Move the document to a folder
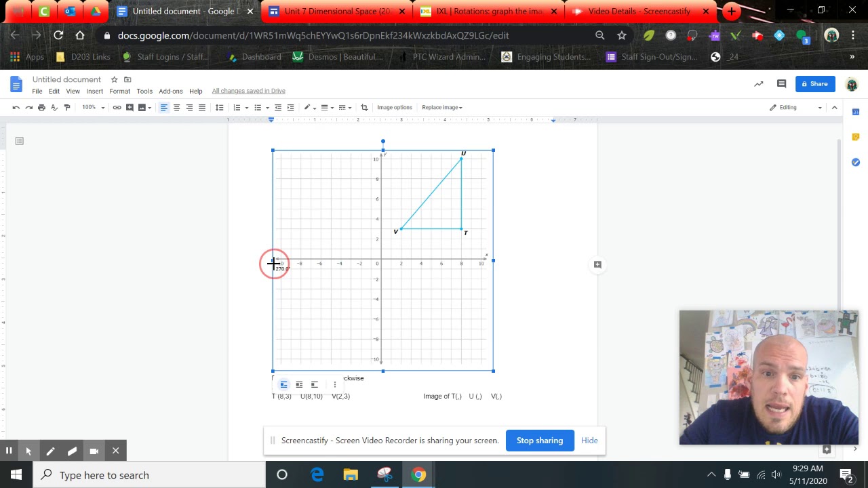Screen dimensions: 868x488 127,79
